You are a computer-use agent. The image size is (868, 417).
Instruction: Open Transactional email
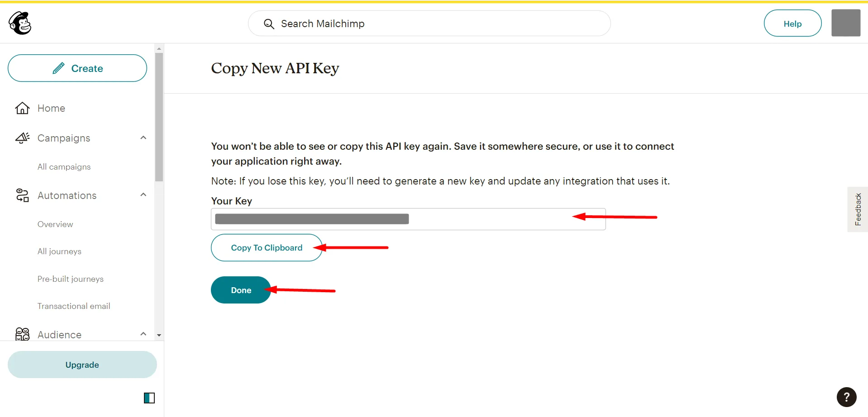[x=74, y=306]
